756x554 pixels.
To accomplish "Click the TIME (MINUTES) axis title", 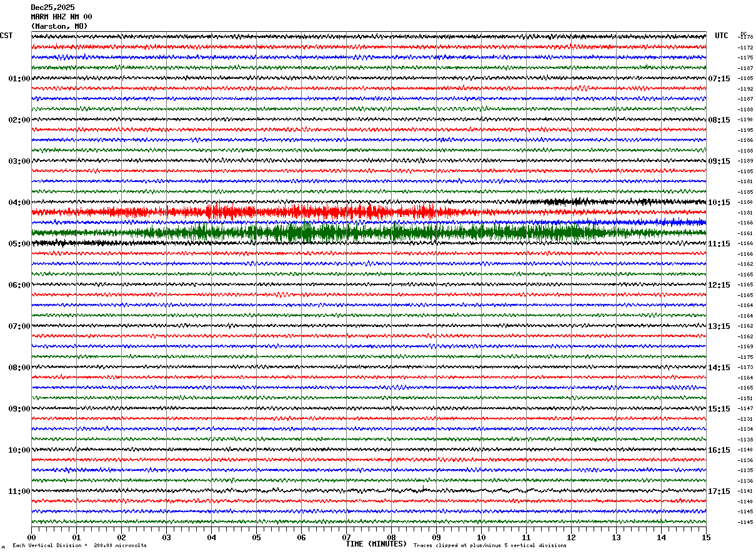I will point(376,544).
